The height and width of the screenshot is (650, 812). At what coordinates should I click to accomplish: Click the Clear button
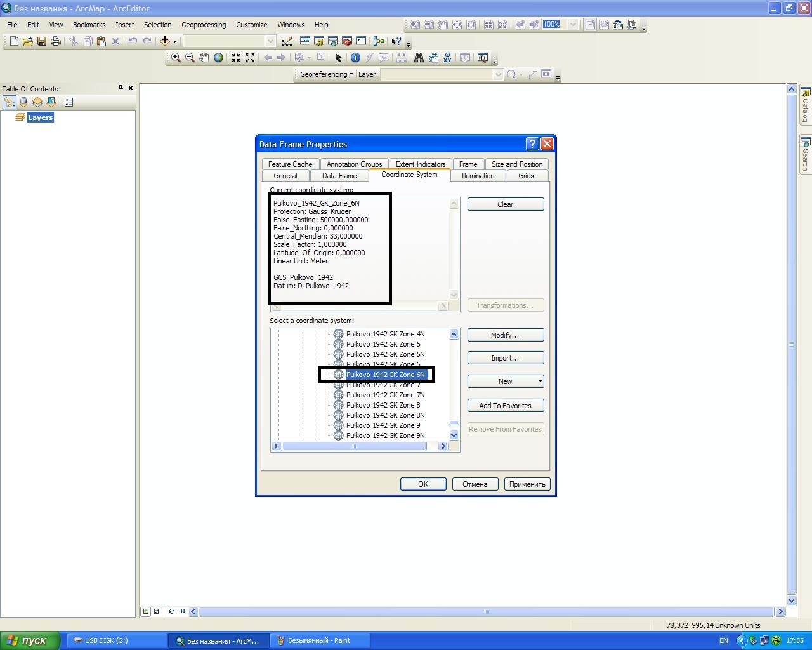tap(506, 204)
